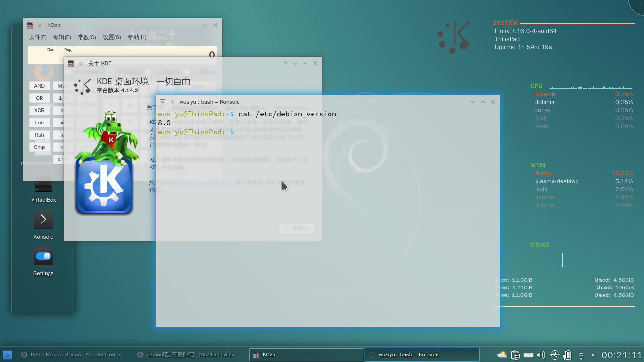Image resolution: width=644 pixels, height=362 pixels.
Task: Click the 'bash' process in CPU list
Action: tap(542, 126)
